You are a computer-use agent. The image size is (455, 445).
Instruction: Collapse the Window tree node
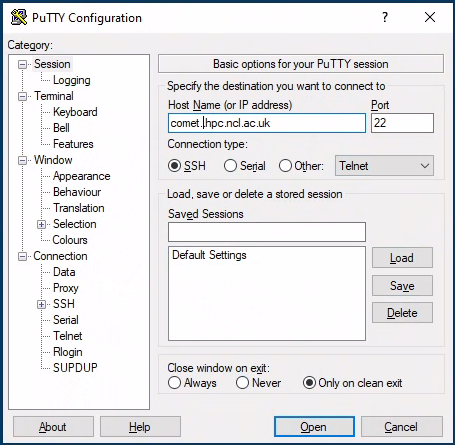pos(22,160)
